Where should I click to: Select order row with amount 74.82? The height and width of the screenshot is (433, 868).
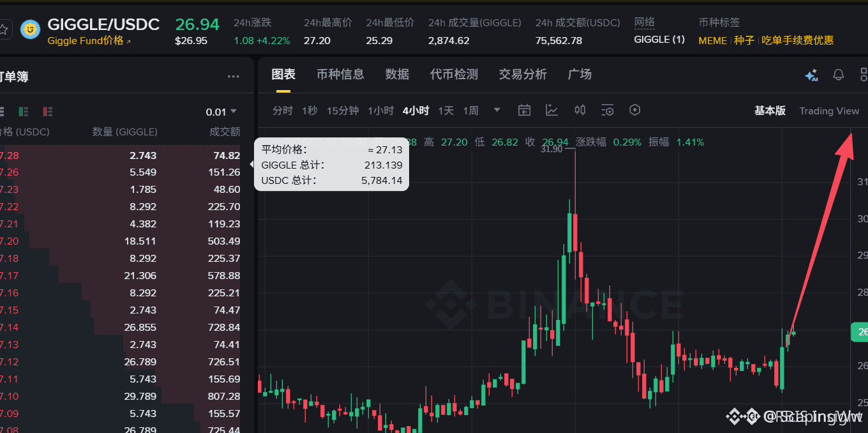point(120,155)
